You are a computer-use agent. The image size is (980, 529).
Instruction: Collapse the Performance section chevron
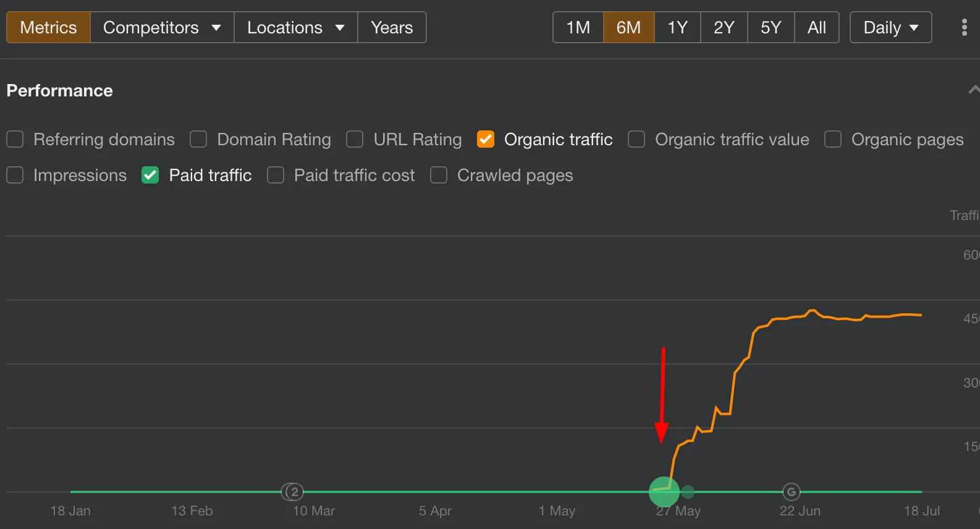coord(974,90)
